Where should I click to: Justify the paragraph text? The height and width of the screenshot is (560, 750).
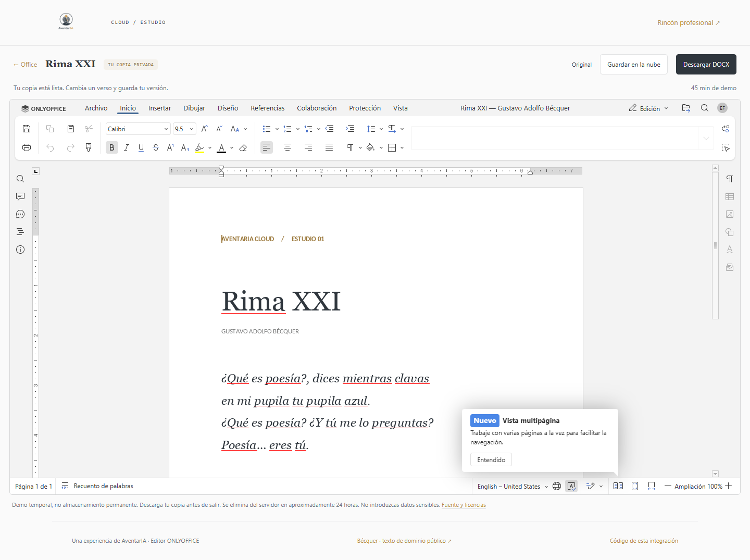click(x=329, y=147)
